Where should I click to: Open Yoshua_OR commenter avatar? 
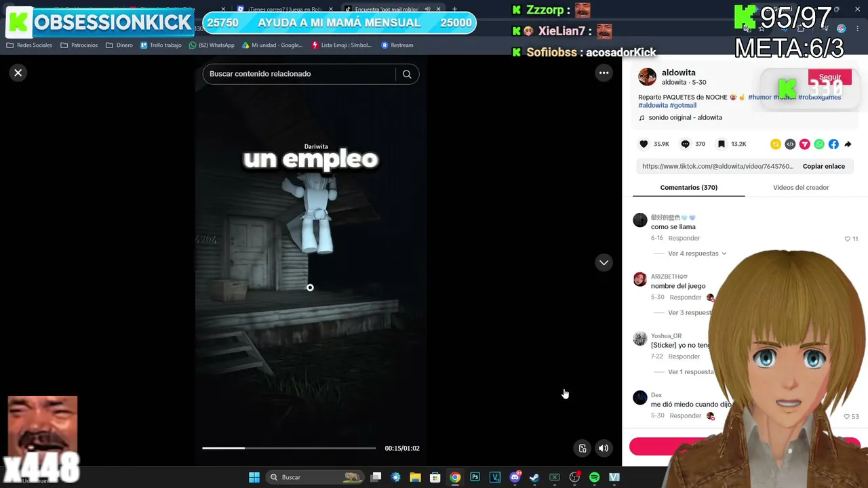click(640, 338)
